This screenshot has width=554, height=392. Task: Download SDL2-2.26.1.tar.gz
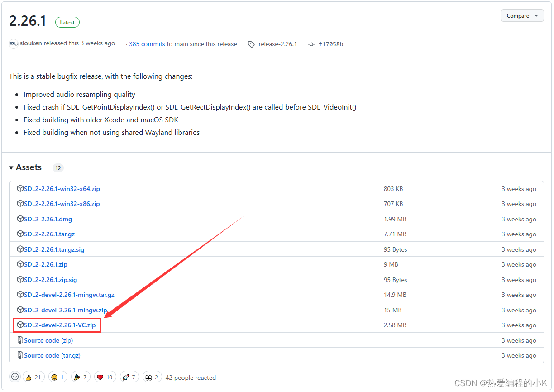click(49, 234)
